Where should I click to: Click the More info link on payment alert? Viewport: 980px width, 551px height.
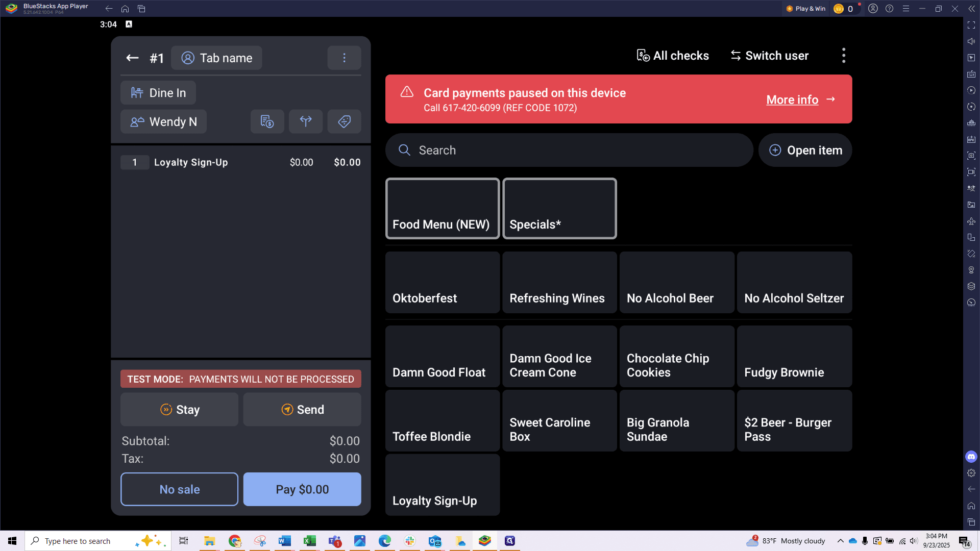point(800,100)
